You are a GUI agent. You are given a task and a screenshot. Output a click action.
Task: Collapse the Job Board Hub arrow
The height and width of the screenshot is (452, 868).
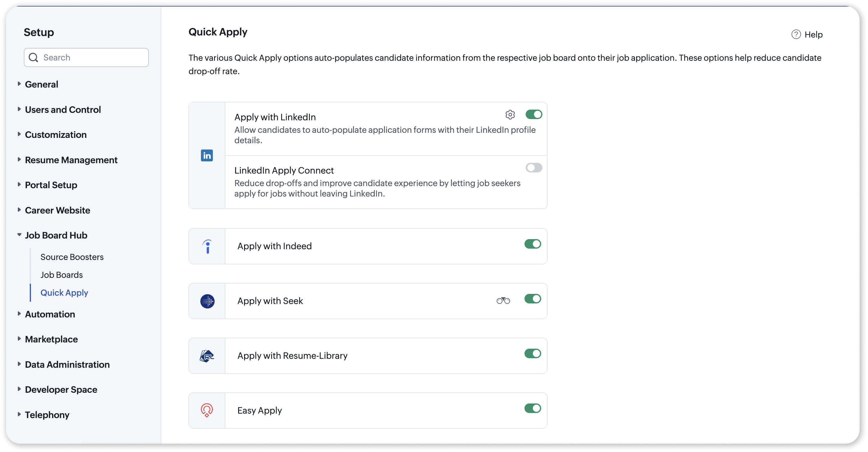(19, 235)
